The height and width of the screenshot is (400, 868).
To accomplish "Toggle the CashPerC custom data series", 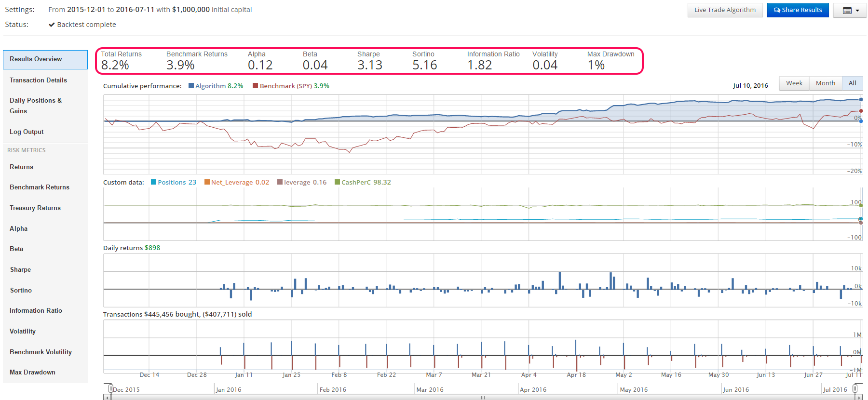I will point(338,182).
